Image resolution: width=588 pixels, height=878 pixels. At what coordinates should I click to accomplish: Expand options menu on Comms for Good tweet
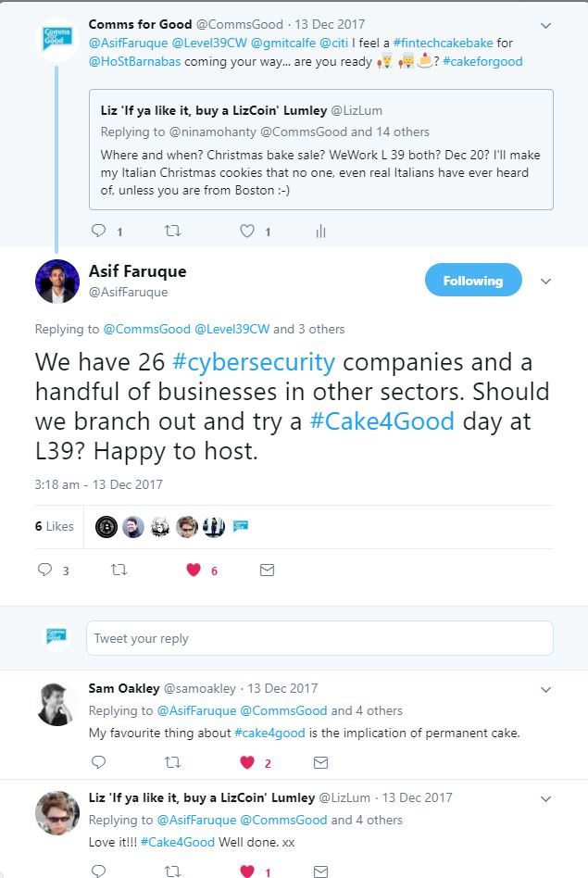point(546,25)
